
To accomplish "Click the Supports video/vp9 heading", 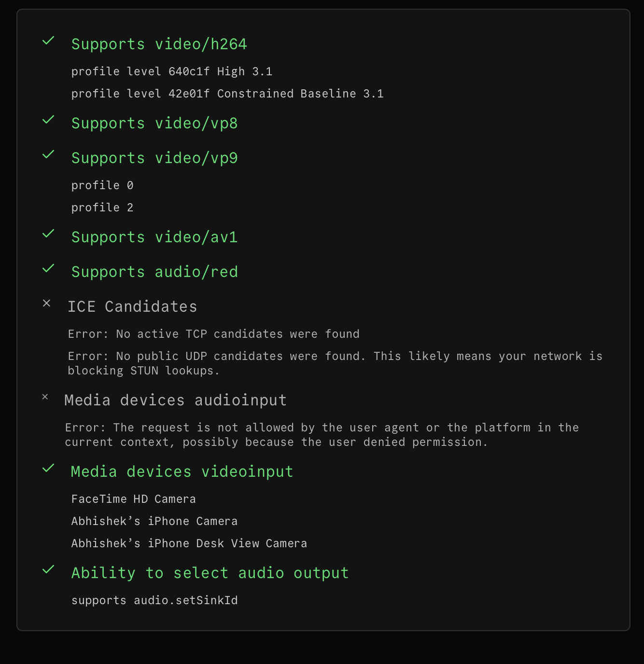I will (154, 158).
